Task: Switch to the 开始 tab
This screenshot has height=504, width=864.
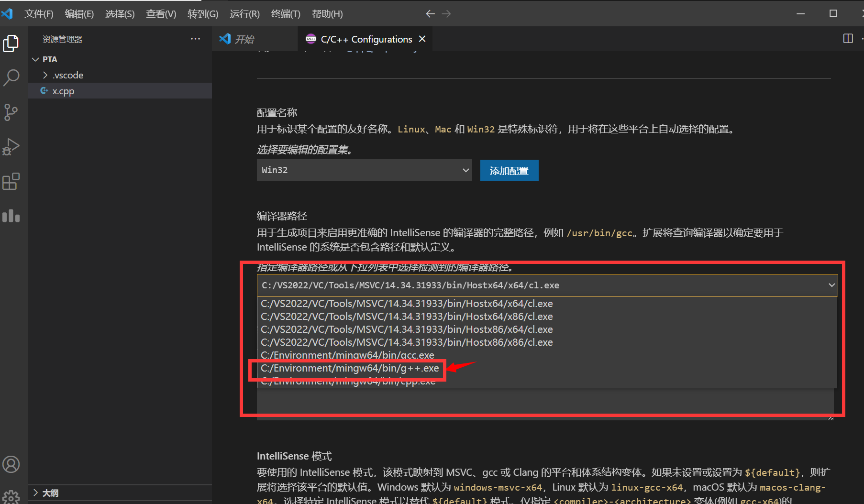Action: (x=255, y=39)
